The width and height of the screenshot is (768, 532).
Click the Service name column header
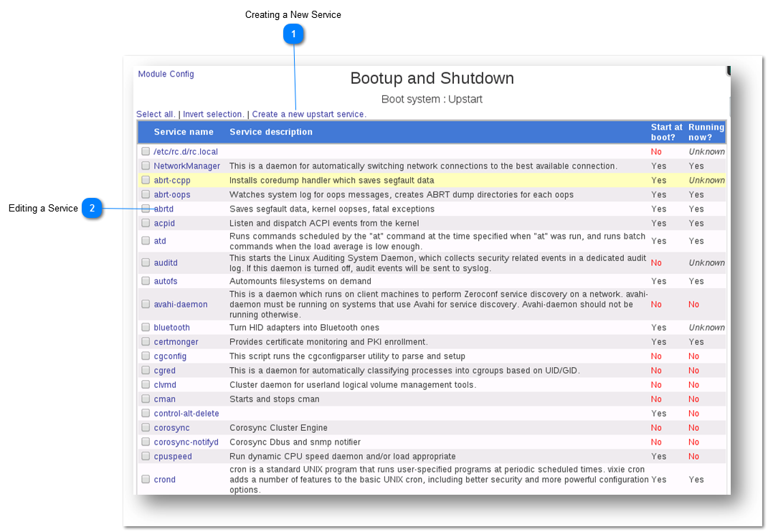click(184, 132)
